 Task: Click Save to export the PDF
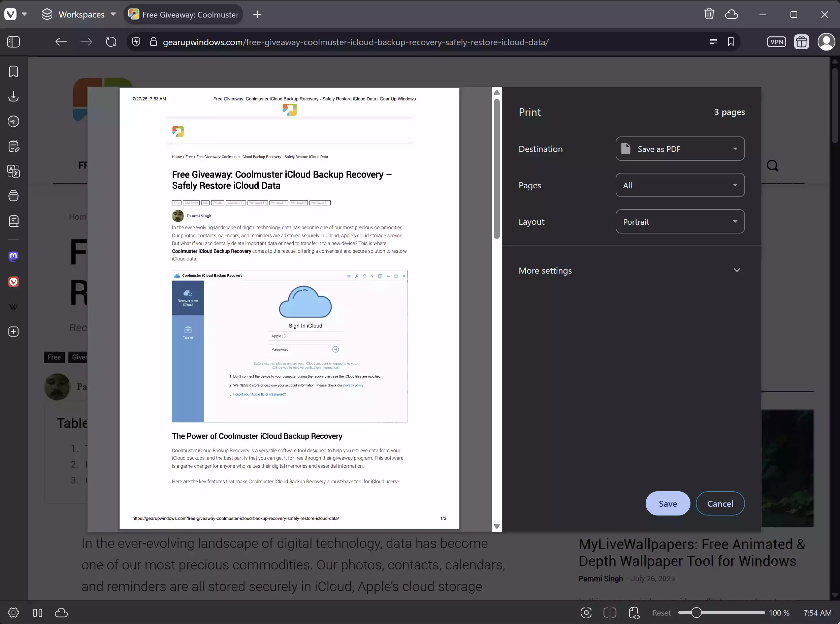coord(668,503)
